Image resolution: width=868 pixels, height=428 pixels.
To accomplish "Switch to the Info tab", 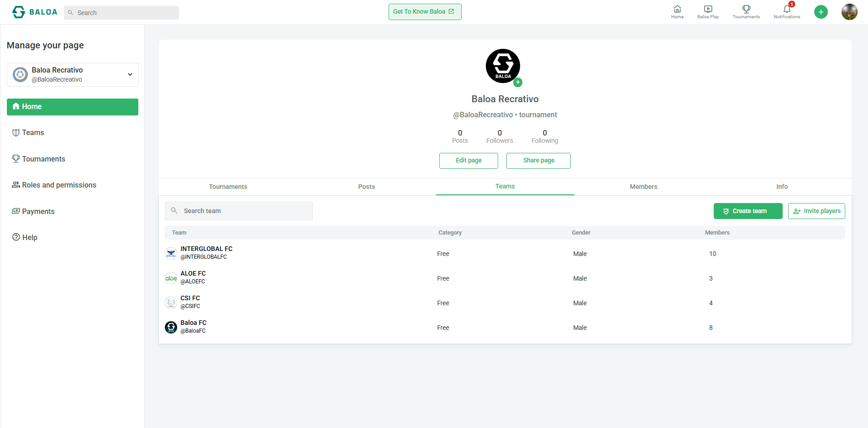I will click(782, 187).
